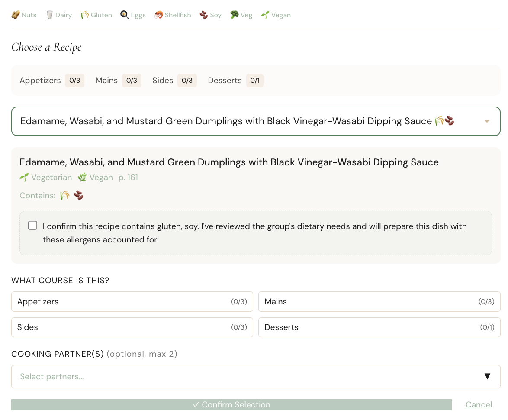Image resolution: width=508 pixels, height=420 pixels.
Task: Click the Cancel link
Action: click(x=479, y=404)
